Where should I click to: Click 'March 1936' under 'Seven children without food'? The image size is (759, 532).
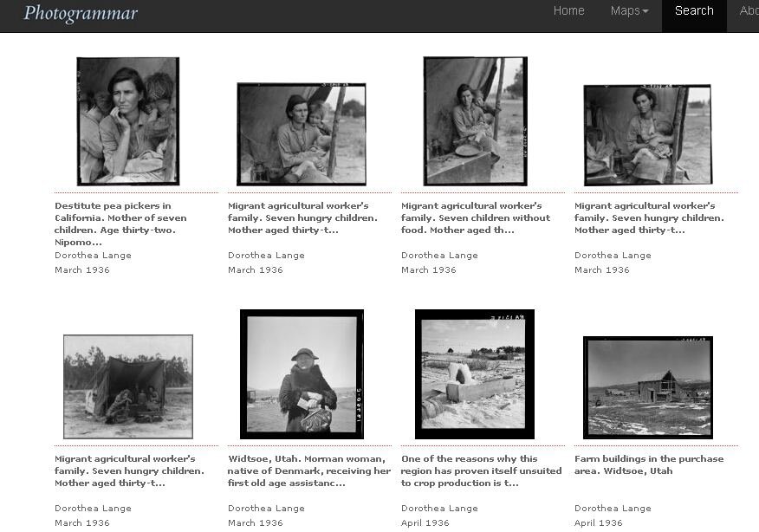click(x=429, y=269)
